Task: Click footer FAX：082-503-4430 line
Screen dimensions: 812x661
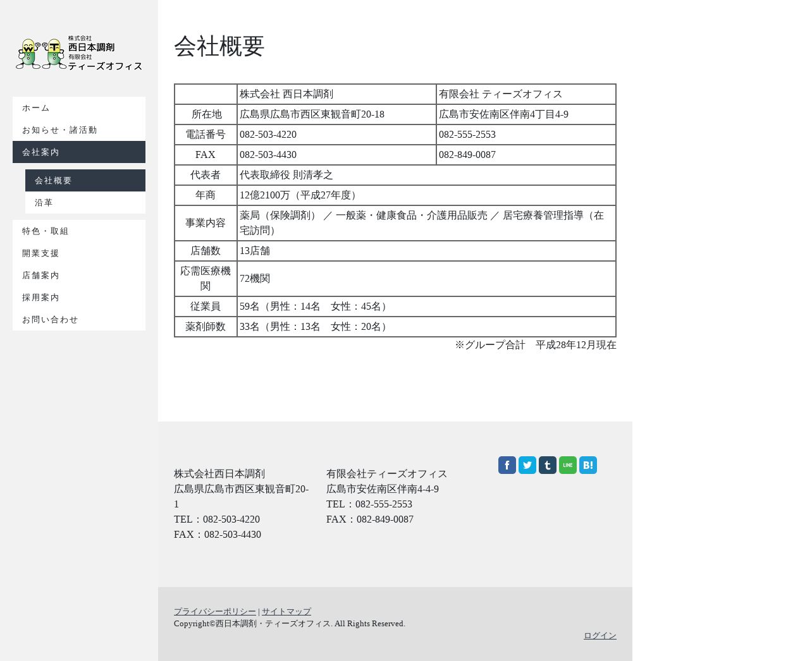Action: (x=218, y=535)
